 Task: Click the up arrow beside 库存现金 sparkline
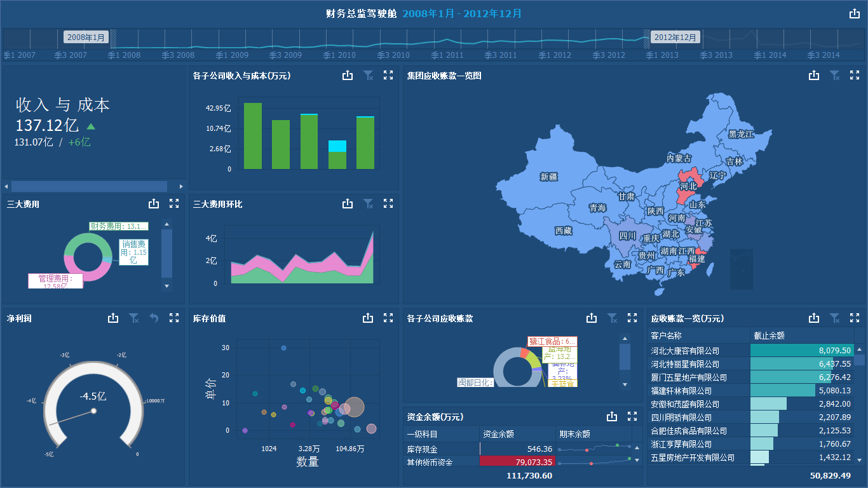click(x=637, y=448)
